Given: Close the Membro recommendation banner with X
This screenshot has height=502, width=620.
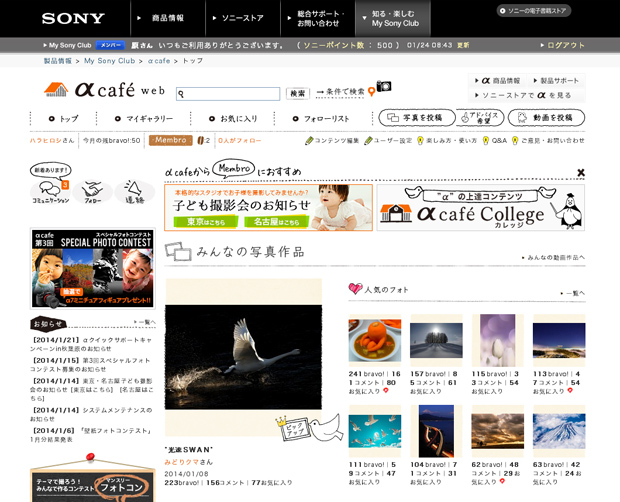Looking at the screenshot, I should pos(581,172).
